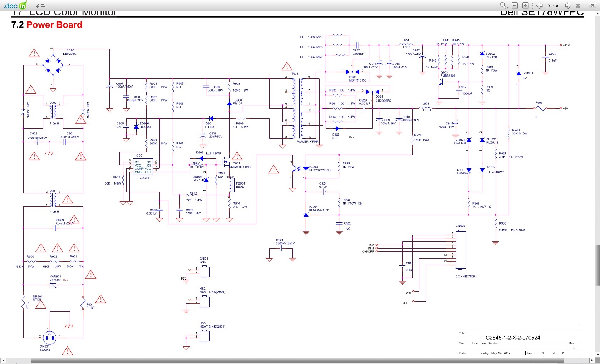Click the DIM signal label
600x364 pixels.
371,248
